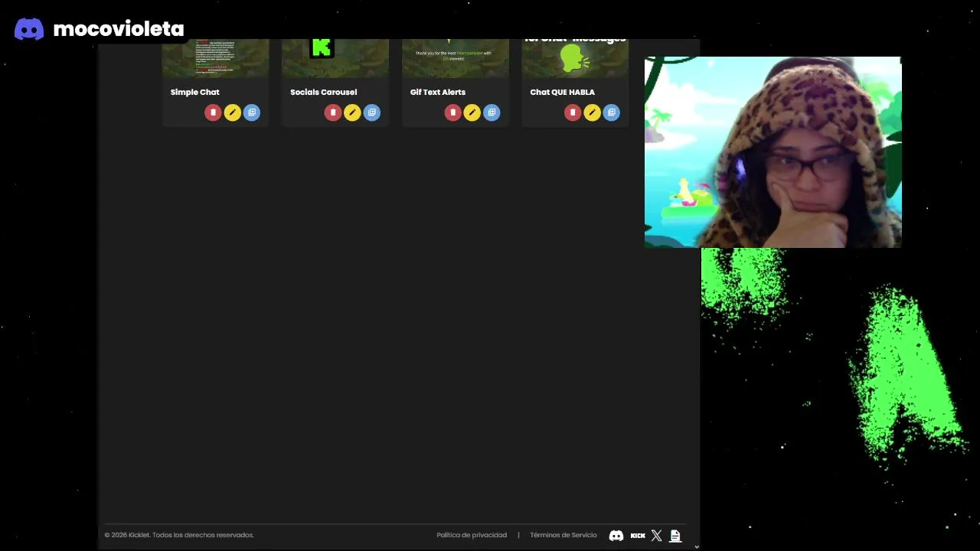
Task: Edit the Chat QUE HABLA widget
Action: tap(592, 112)
